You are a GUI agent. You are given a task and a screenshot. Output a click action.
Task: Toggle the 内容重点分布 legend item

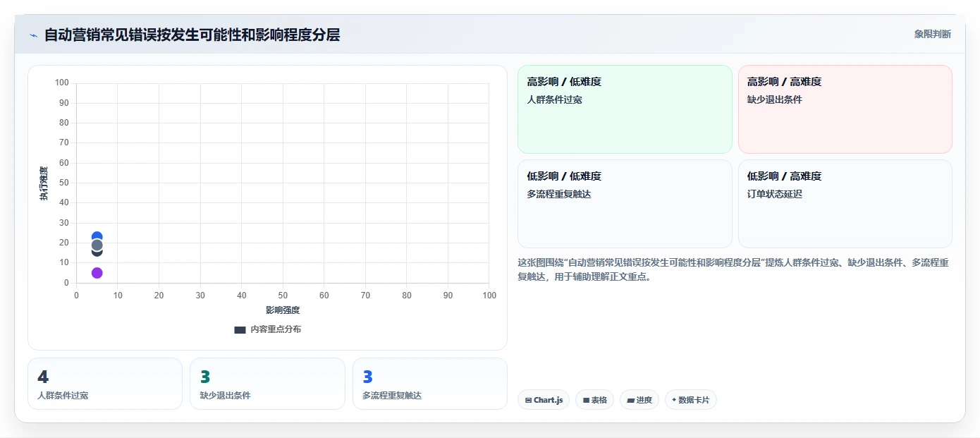[x=267, y=329]
